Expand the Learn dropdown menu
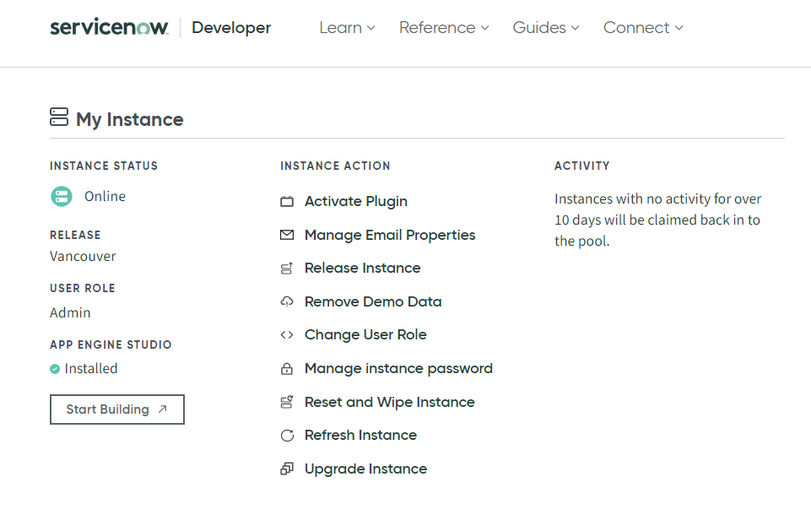 click(347, 28)
